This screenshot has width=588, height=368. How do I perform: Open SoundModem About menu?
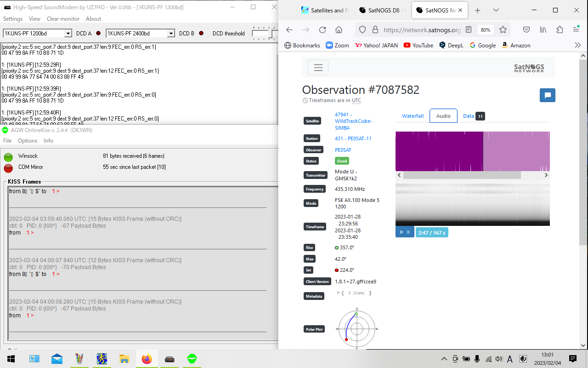pos(93,19)
